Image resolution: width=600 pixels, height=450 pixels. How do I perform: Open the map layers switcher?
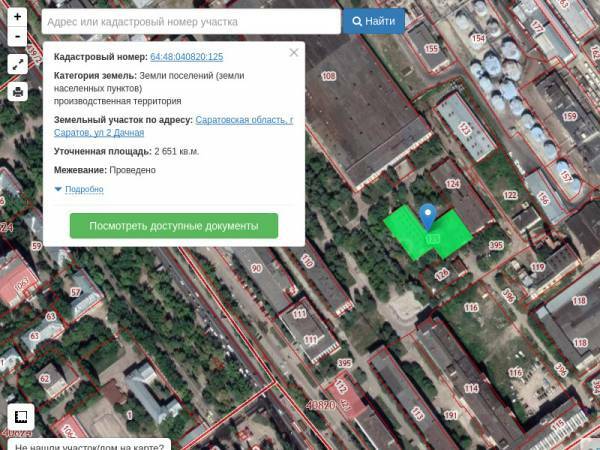coord(20,417)
